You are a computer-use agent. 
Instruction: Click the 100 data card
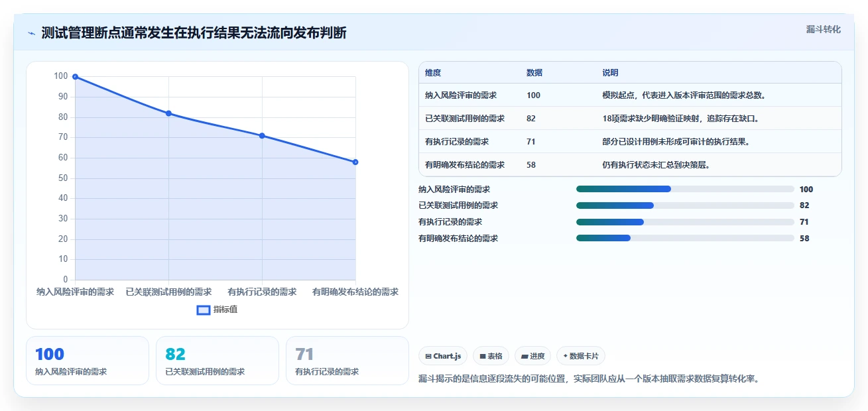[88, 361]
